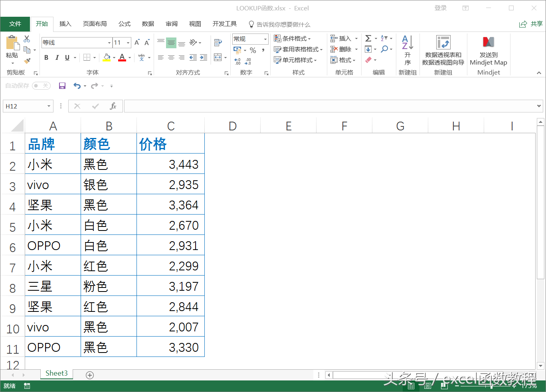Click the Merge and Center icon

(218, 57)
